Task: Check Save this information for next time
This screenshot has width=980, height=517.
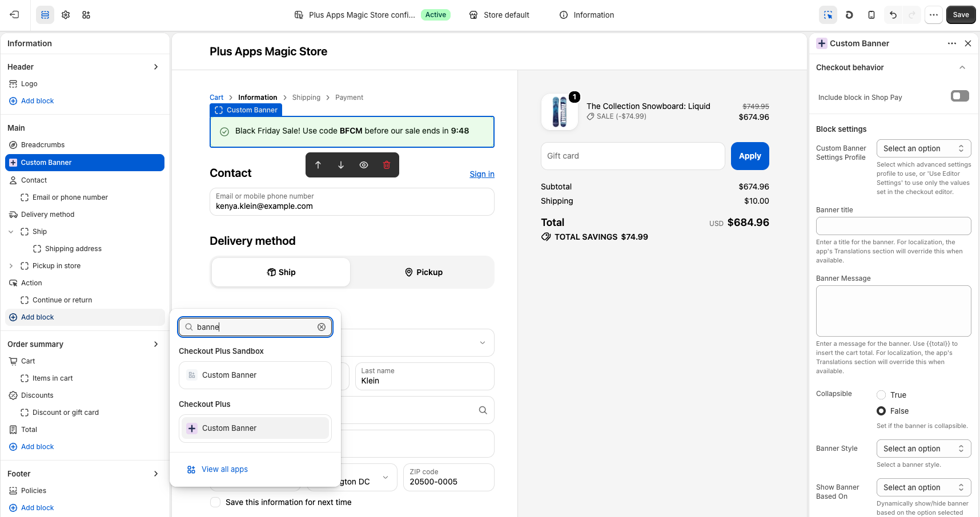Action: coord(215,502)
